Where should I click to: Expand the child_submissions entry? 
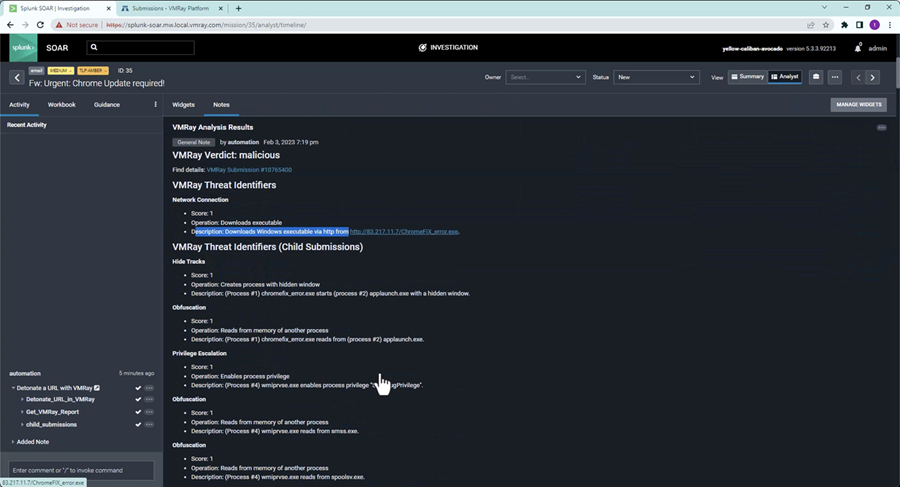[22, 424]
